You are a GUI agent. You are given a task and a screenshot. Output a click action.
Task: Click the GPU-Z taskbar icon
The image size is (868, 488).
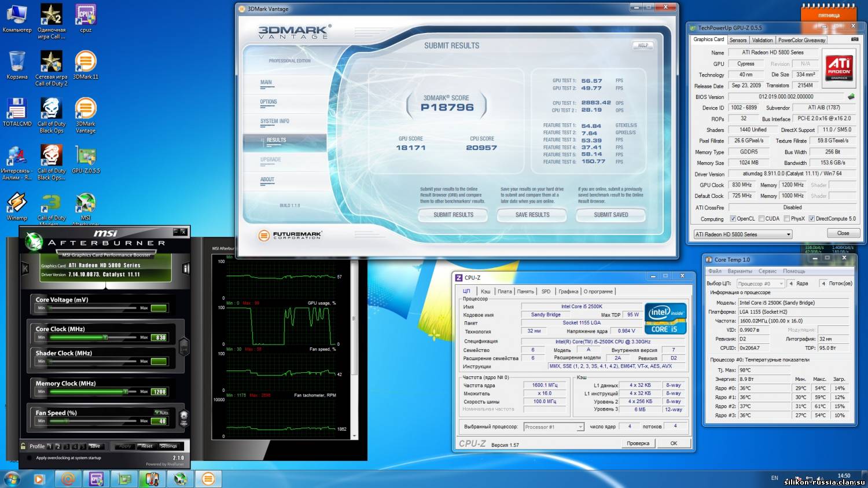(x=124, y=479)
